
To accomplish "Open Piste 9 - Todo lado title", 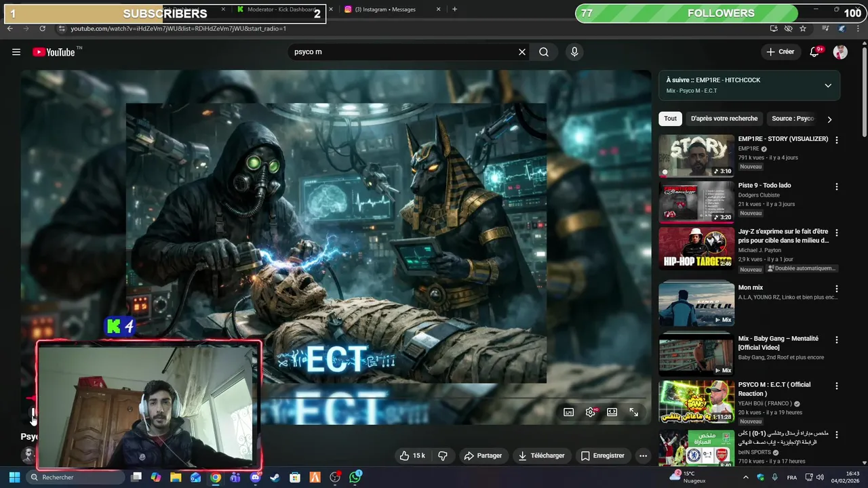I will pyautogui.click(x=764, y=186).
